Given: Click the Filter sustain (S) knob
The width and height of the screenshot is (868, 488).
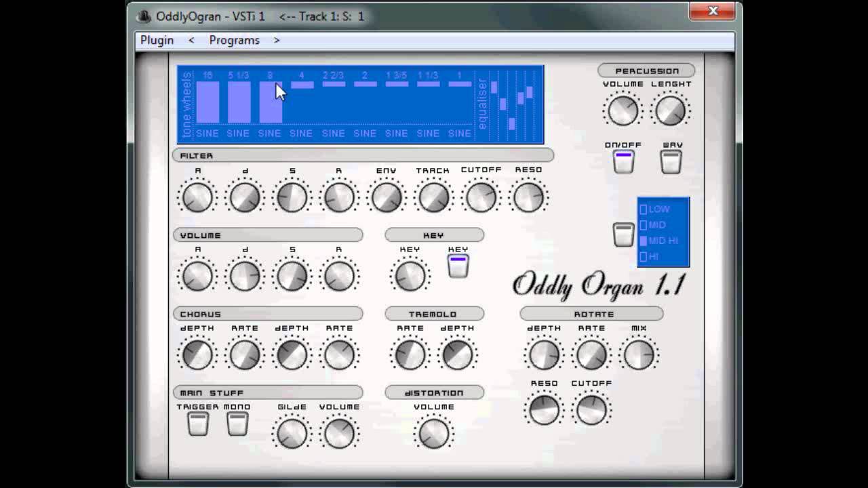Looking at the screenshot, I should pyautogui.click(x=292, y=197).
